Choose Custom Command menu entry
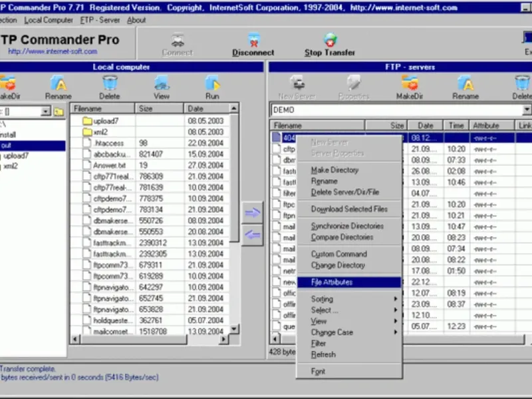Viewport: 532px width, 399px height. 349,254
